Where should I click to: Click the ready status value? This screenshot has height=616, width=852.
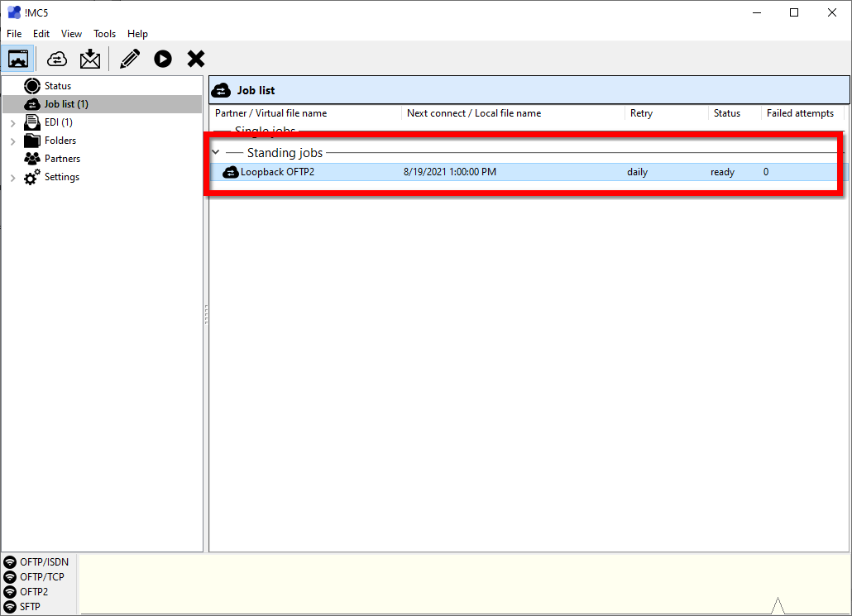click(x=723, y=172)
